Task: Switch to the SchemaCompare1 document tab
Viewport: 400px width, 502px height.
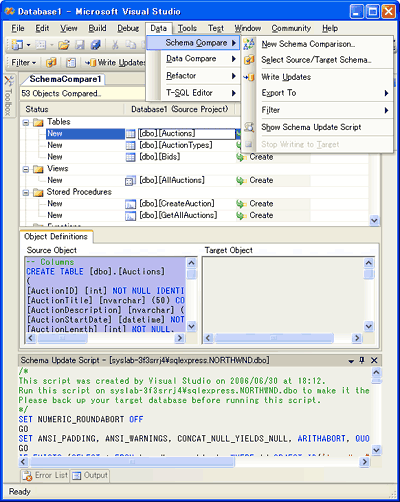Action: click(x=65, y=79)
